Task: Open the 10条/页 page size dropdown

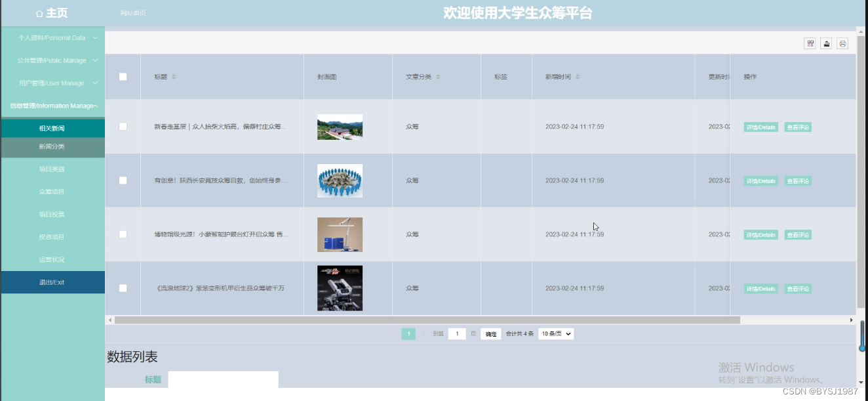Action: (x=556, y=334)
